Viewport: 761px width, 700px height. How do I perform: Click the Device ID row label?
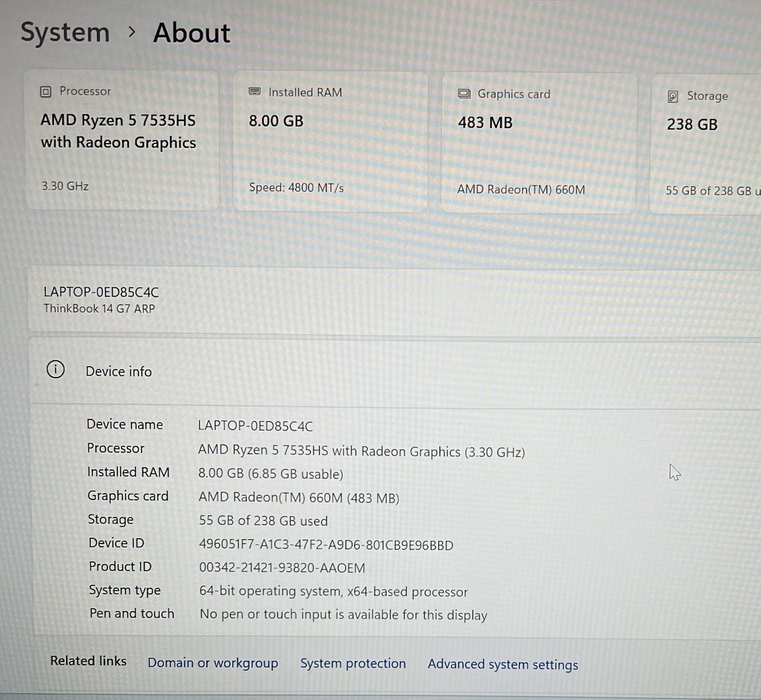point(117,543)
